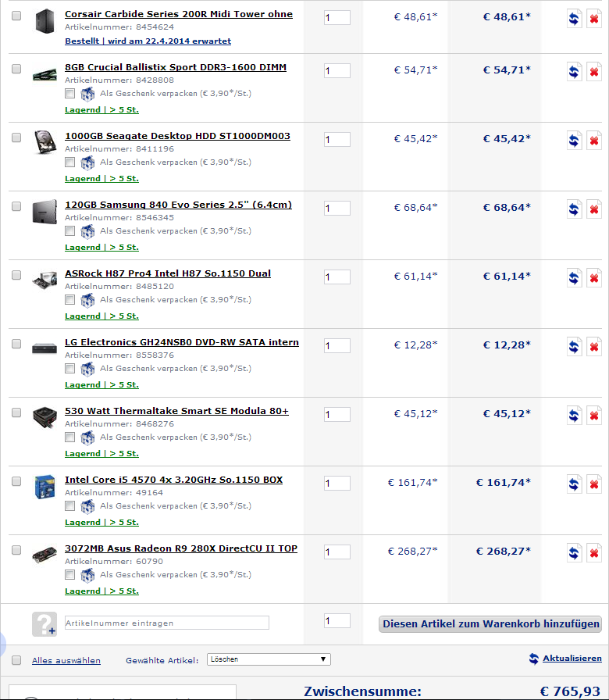Screen dimensions: 609x700
Task: Select the ASRock H87 Pro4 row checkbox
Action: (16, 275)
